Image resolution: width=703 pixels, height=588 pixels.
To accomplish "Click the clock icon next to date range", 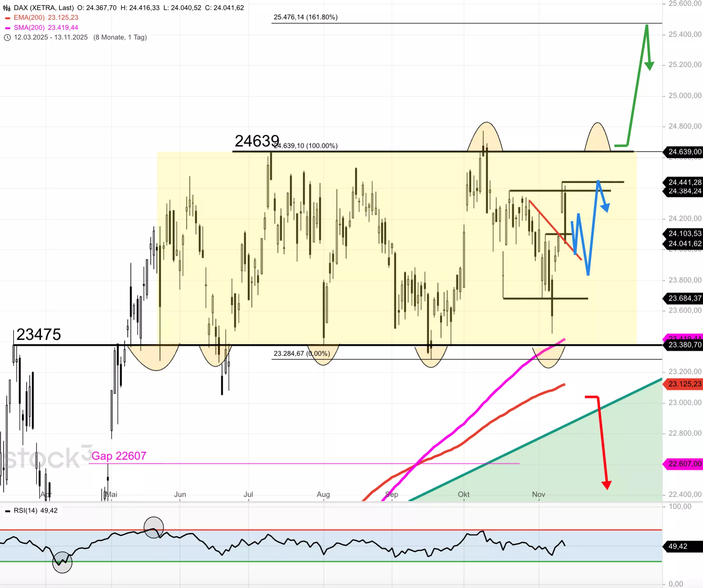I will pos(7,38).
